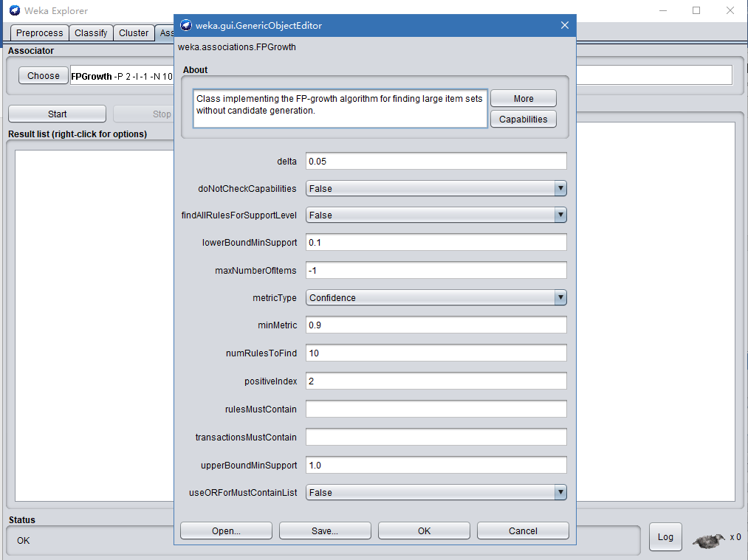
Task: Click the delta input field
Action: 436,162
